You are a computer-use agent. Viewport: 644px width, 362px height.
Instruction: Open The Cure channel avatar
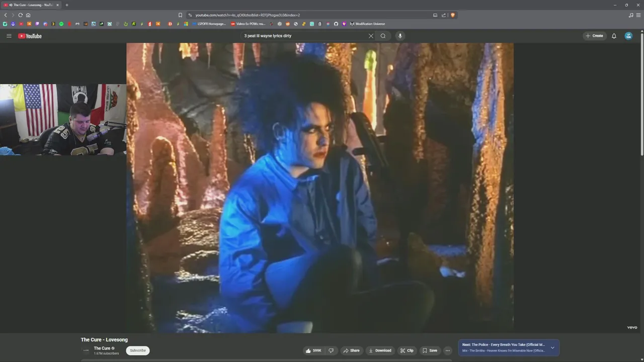[x=86, y=350]
